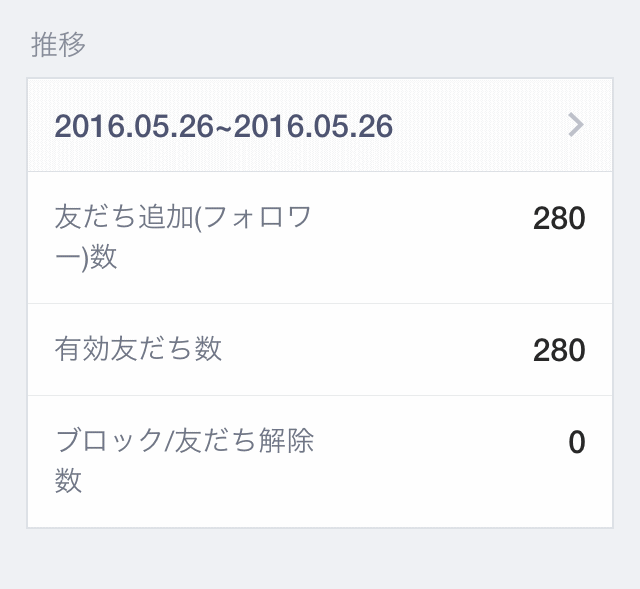Screen dimensions: 640x589
Task: Select the 友だち追加(フォロワー)数 label
Action: [183, 237]
